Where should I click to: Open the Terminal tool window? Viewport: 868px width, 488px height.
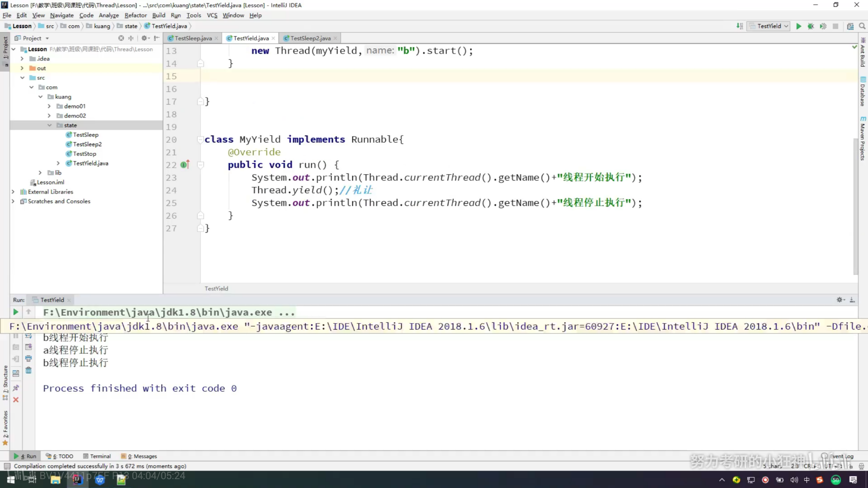(x=97, y=456)
